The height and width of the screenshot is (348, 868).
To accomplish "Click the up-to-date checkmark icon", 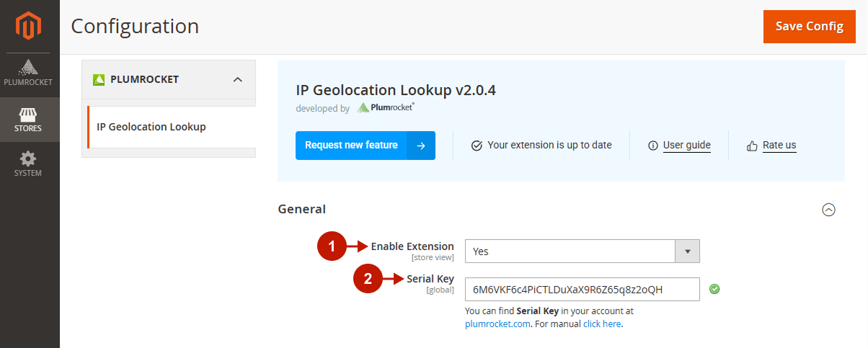I will click(477, 146).
